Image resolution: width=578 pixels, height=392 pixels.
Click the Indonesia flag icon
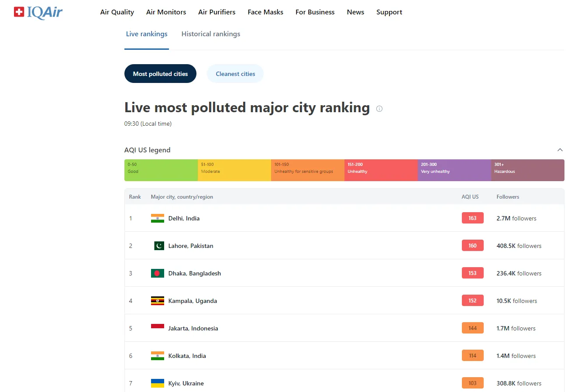(x=157, y=327)
